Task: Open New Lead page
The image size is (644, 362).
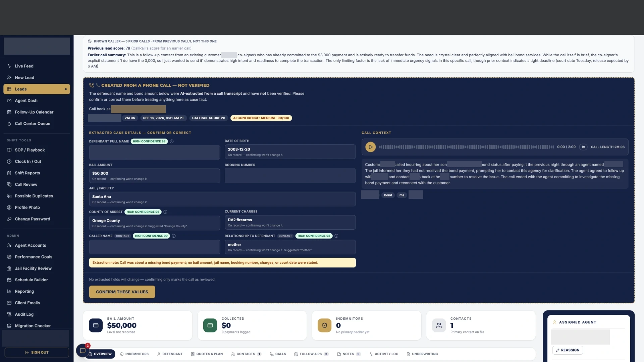Action: [x=37, y=77]
